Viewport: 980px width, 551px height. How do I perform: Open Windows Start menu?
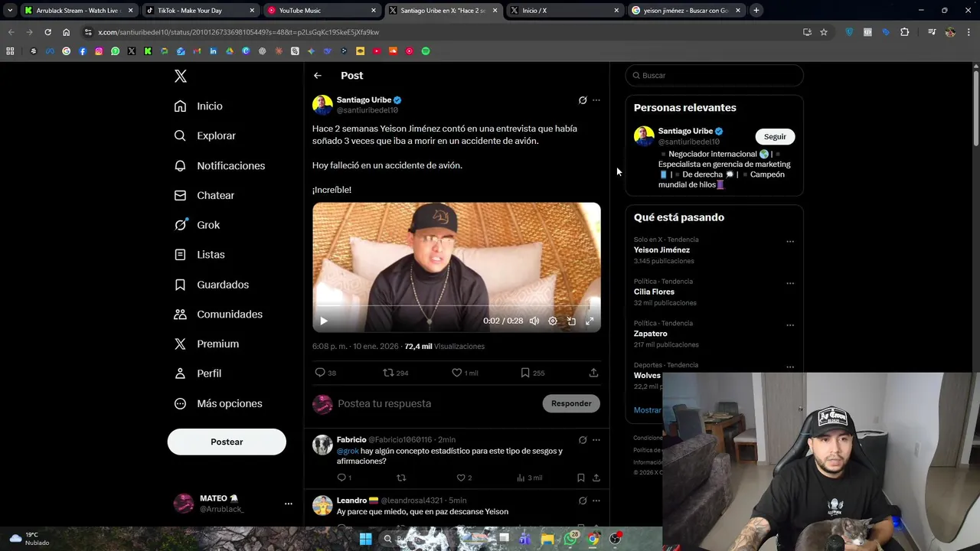(365, 539)
